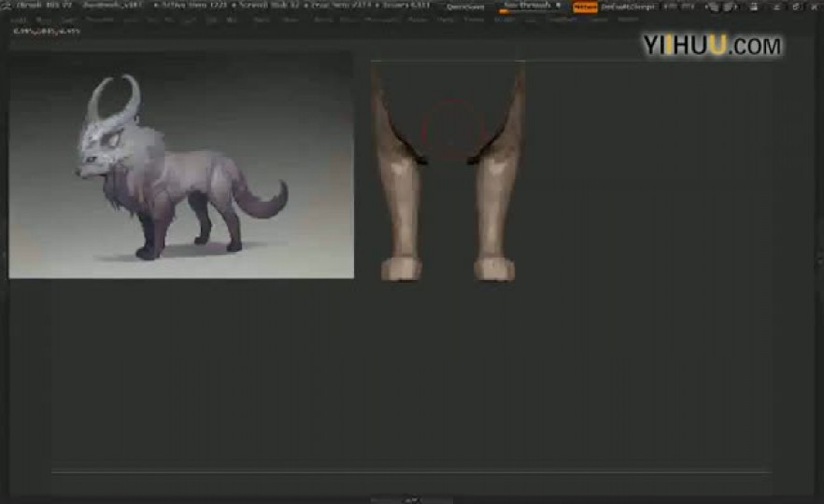The width and height of the screenshot is (824, 504).
Task: Click the DefaultZScript button
Action: point(628,7)
